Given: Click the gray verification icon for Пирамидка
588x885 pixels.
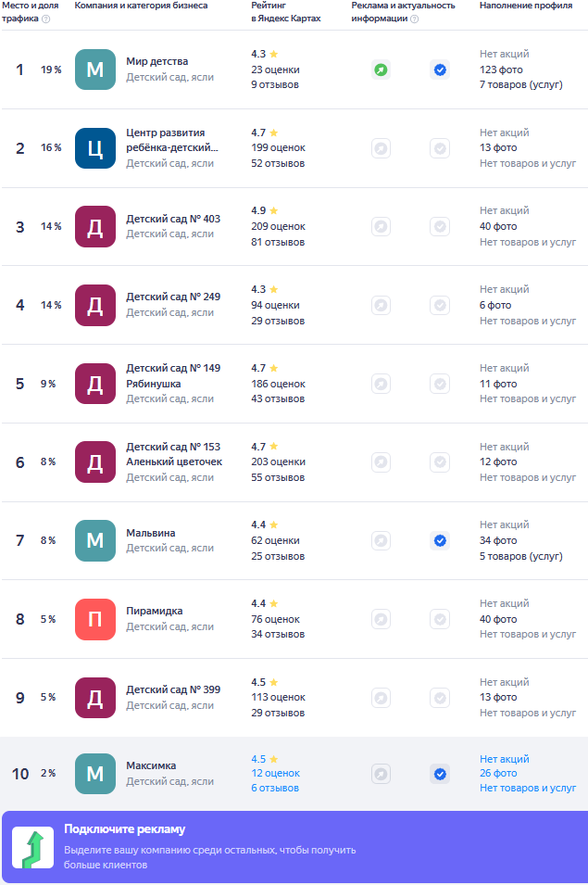Looking at the screenshot, I should pyautogui.click(x=440, y=619).
